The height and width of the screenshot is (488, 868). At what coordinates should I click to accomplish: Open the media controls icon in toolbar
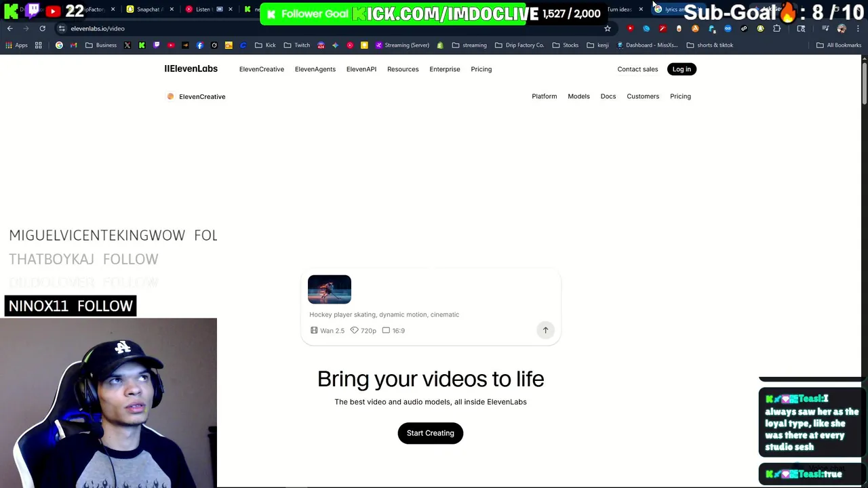pos(825,28)
